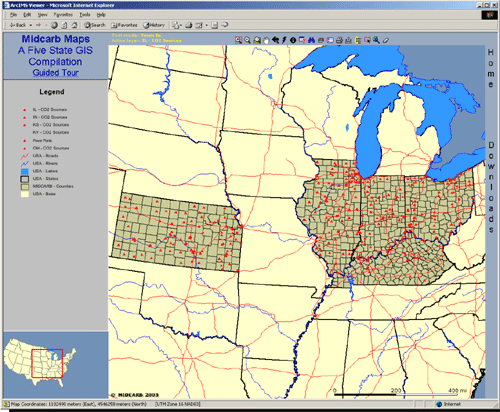The width and height of the screenshot is (500, 412).
Task: Open the Back history dropdown arrow
Action: click(31, 25)
